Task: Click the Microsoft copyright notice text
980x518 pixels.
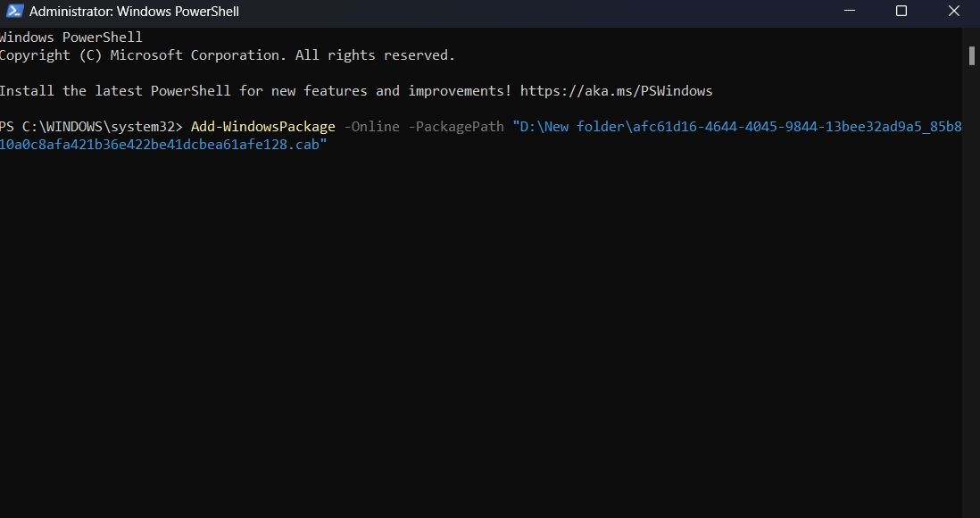Action: pos(228,54)
